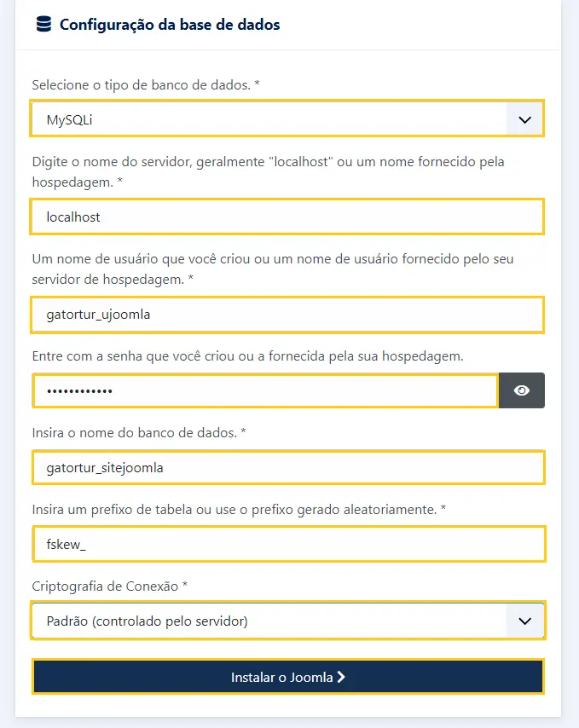The height and width of the screenshot is (728, 579).
Task: Click the right chevron inside Instalar o Joomla
Action: point(341,677)
